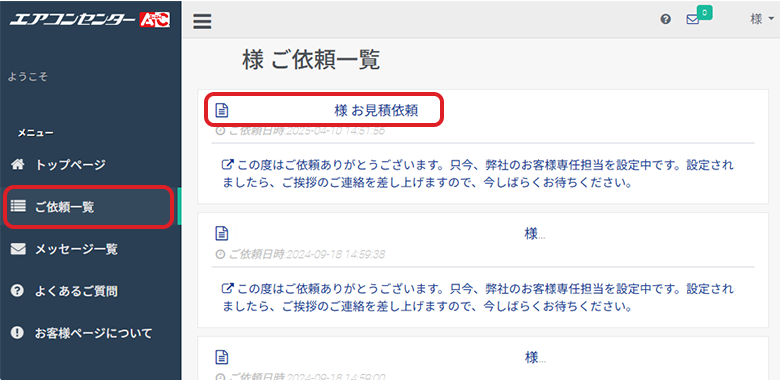Click the green notification badge showing 0
The image size is (780, 380).
(705, 12)
